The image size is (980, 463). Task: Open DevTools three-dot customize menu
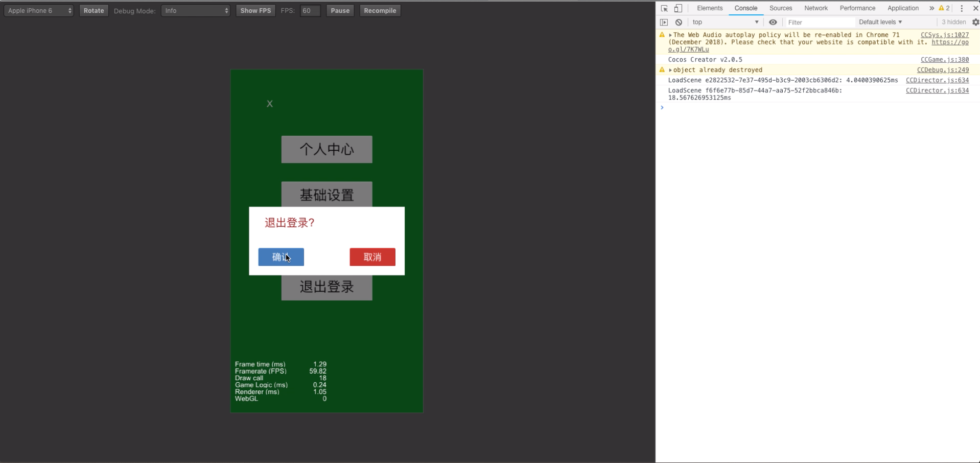[962, 8]
